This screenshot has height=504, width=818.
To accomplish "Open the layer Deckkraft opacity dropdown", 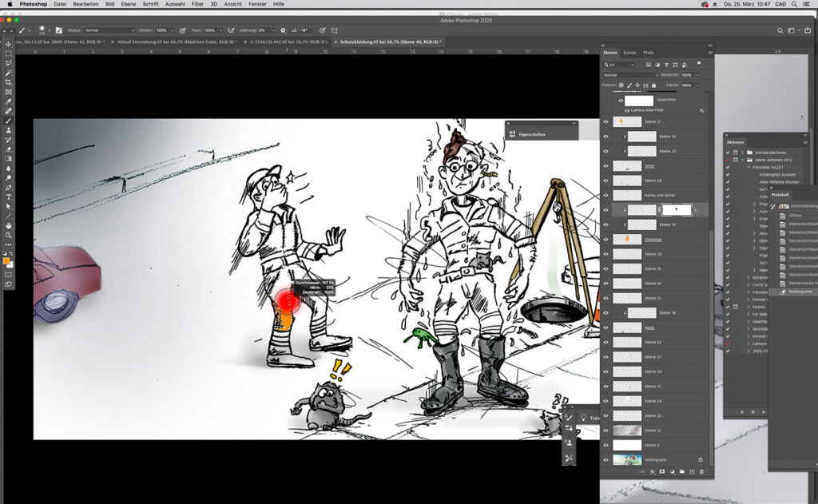I will pos(697,74).
